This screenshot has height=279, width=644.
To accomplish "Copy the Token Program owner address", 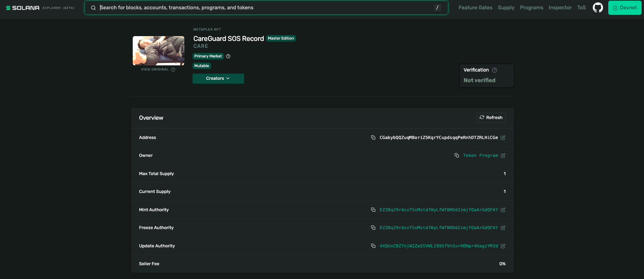I will [x=457, y=155].
